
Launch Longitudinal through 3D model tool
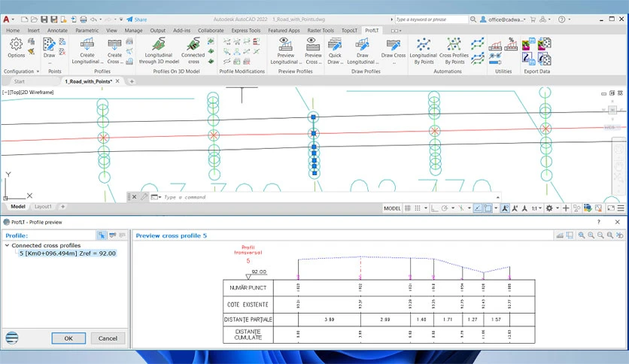click(159, 51)
